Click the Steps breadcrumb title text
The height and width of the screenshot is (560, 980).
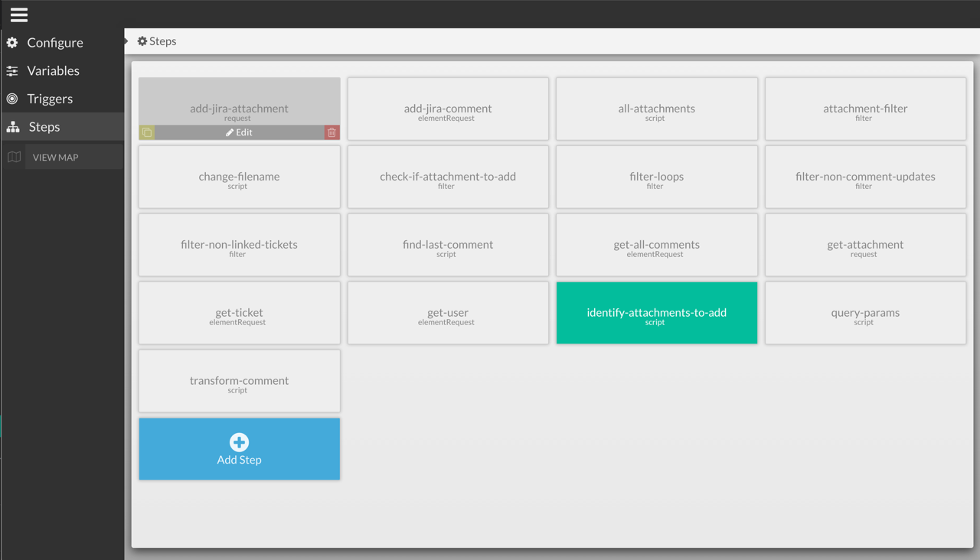click(162, 41)
